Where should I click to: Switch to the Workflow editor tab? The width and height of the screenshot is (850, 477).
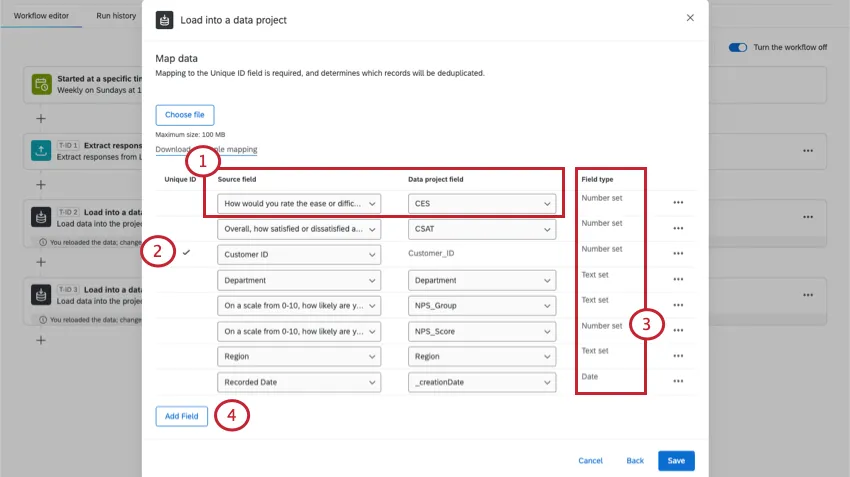coord(42,16)
